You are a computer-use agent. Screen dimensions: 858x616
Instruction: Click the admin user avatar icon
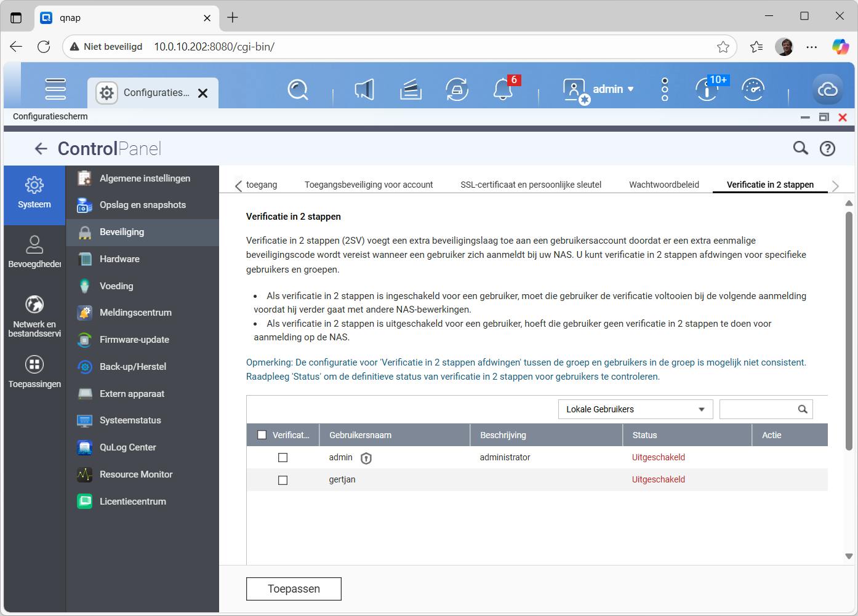tap(575, 90)
